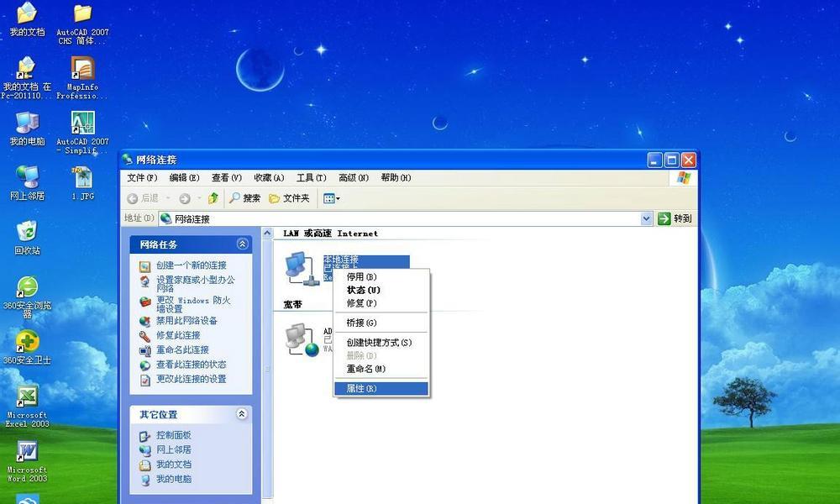Open the forward button history dropdown arrow
The image size is (840, 504).
pos(199,199)
